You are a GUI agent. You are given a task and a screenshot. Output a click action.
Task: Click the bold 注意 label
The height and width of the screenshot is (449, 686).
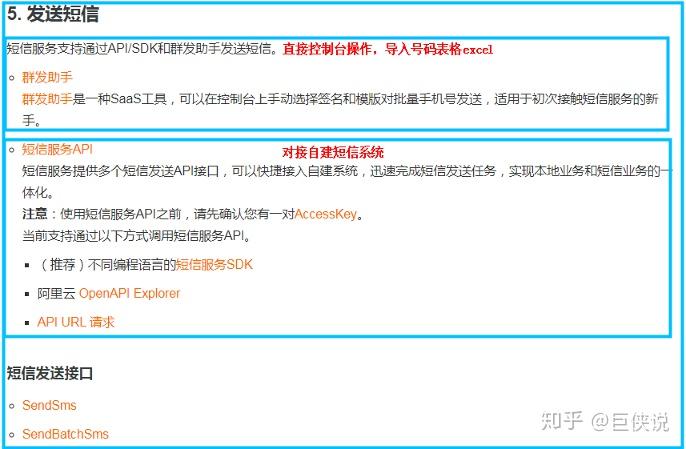pyautogui.click(x=35, y=214)
